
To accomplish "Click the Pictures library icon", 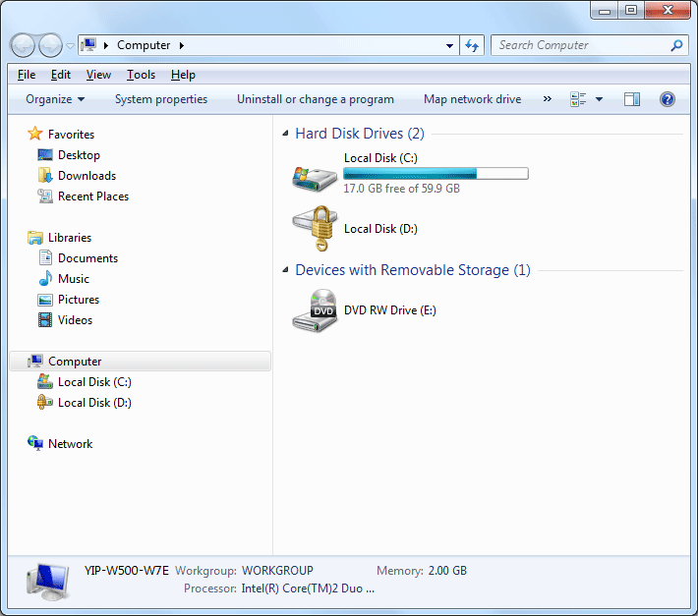I will (45, 300).
